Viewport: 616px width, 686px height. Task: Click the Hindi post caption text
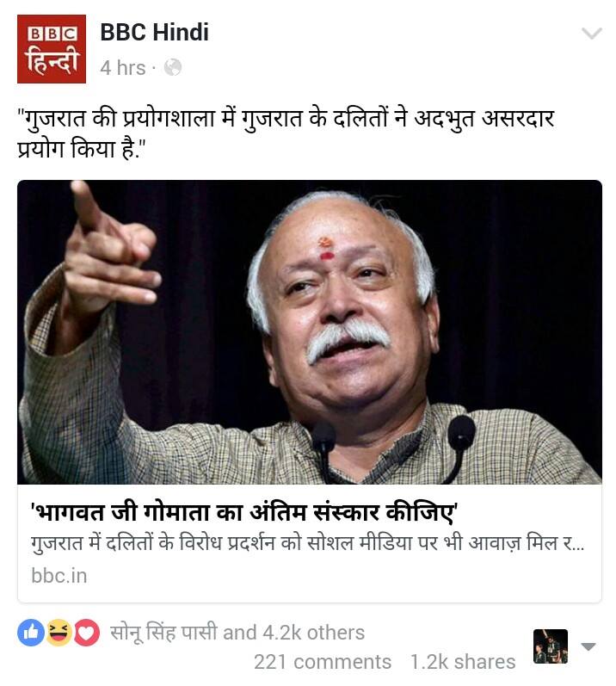[x=286, y=133]
